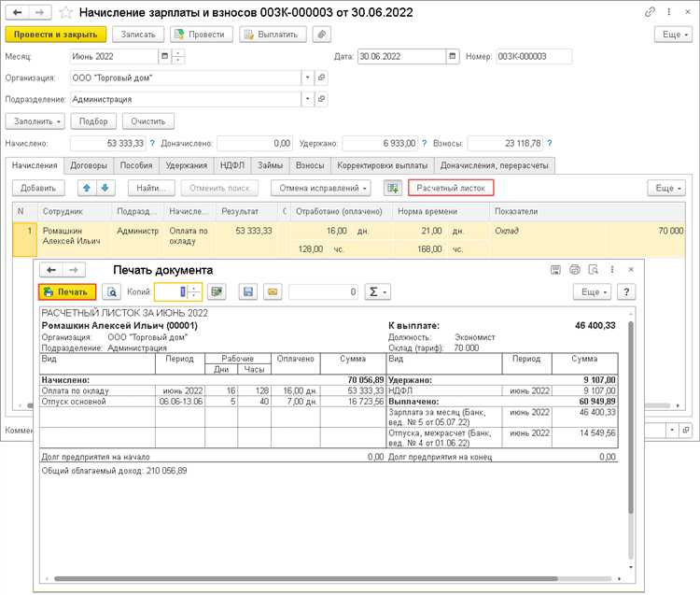700x595 pixels.
Task: Horizontal scrollbar of payslip preview
Action: click(x=306, y=578)
